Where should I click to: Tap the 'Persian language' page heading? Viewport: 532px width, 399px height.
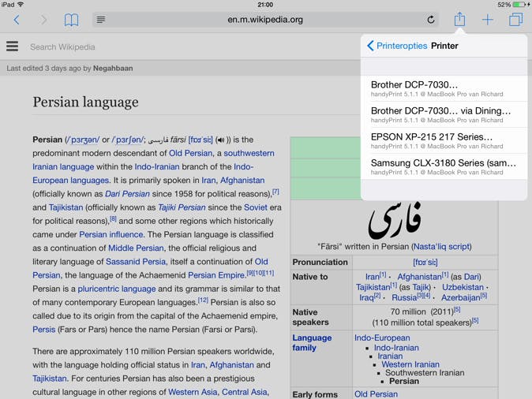85,102
